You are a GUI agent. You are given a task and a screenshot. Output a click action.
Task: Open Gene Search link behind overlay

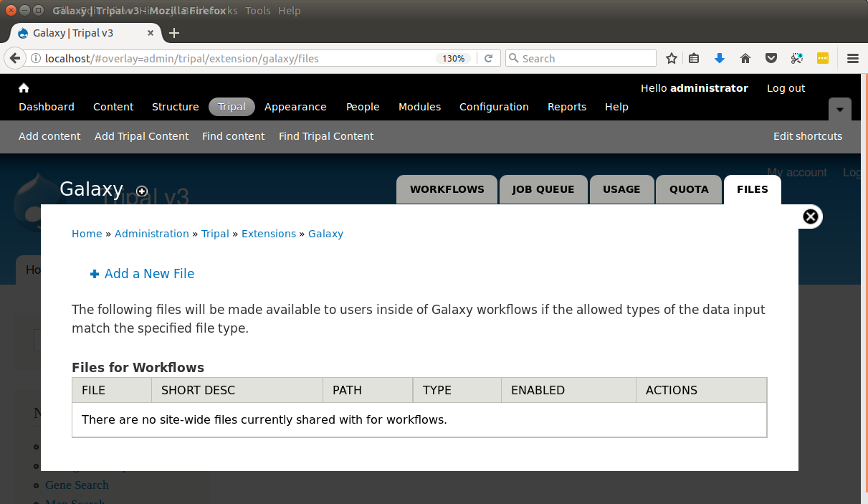tap(77, 485)
